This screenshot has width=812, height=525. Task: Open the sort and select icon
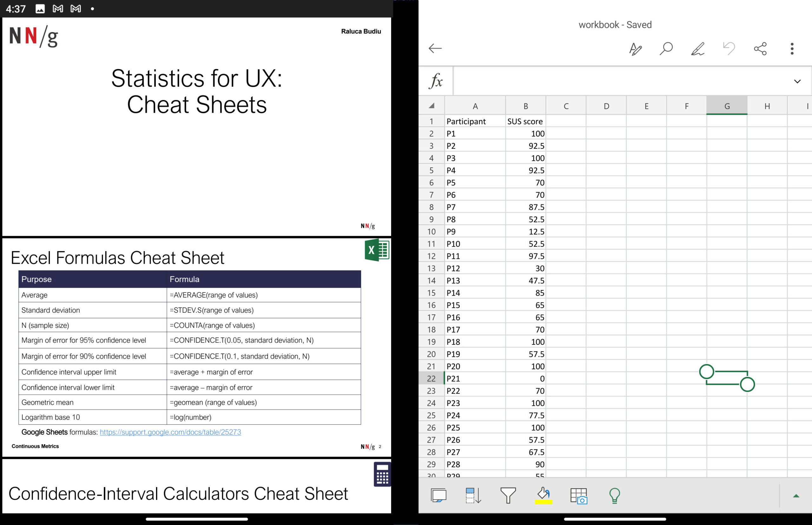point(473,495)
